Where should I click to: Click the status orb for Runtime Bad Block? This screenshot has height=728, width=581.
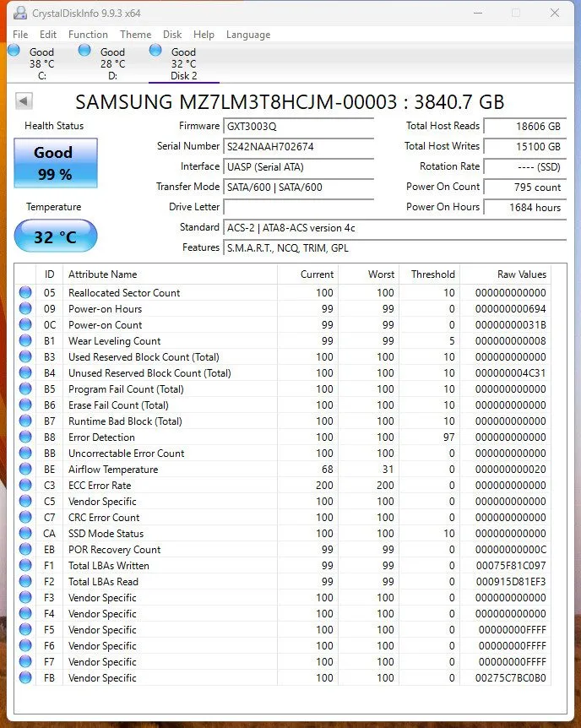pyautogui.click(x=25, y=421)
